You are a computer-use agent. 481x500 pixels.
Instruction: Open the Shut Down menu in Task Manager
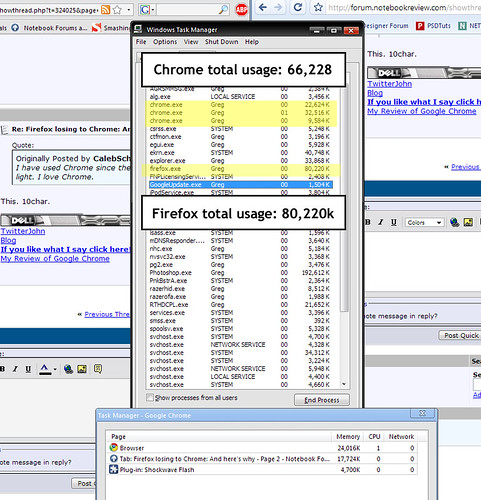[222, 42]
